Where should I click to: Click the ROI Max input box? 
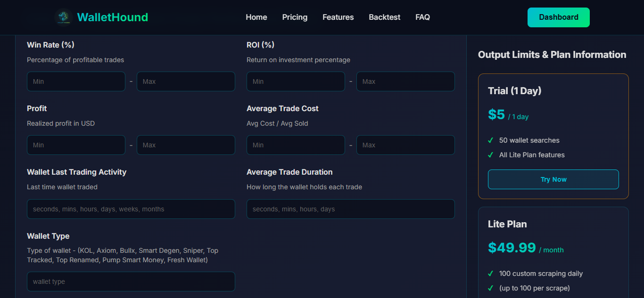pos(405,81)
